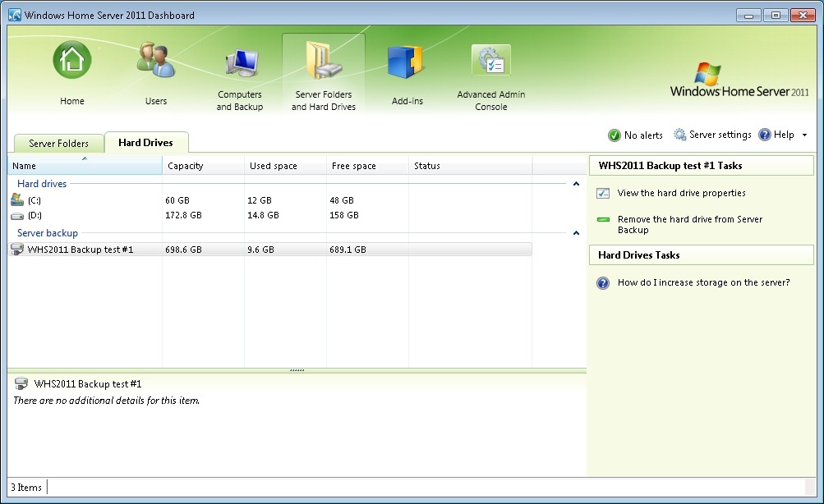Screen dimensions: 824x504
Task: Switch to the Server Folders tab
Action: point(58,144)
